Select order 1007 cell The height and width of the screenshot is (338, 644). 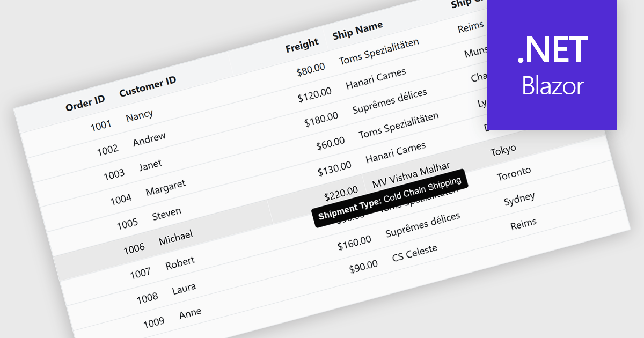point(140,274)
